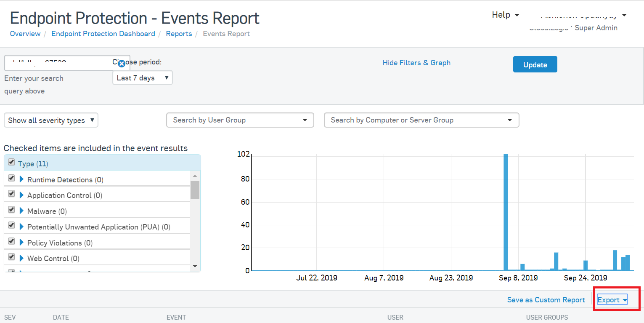Uncheck the Policy Violations checkbox

point(11,242)
